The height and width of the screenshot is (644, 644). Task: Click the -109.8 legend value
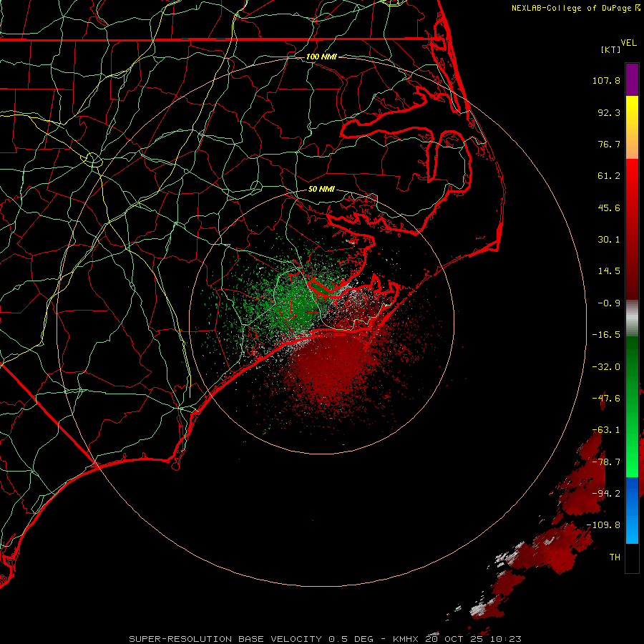pyautogui.click(x=603, y=525)
